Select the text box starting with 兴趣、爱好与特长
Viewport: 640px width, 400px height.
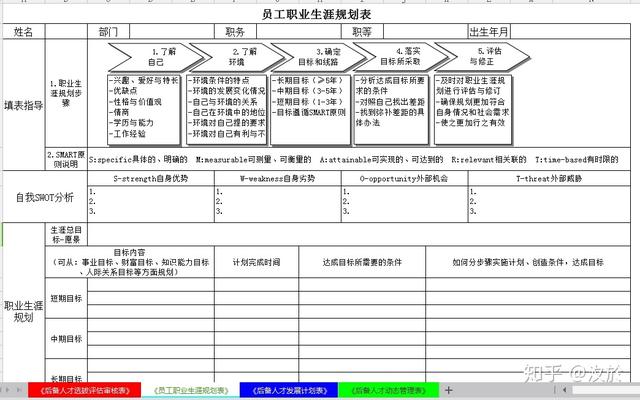click(144, 109)
